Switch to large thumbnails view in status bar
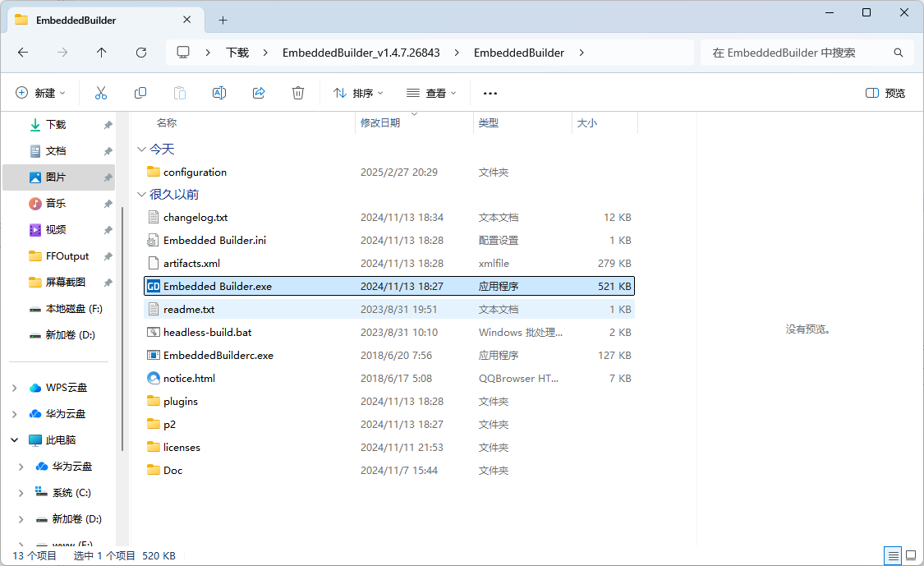Screen dimensions: 924x566 click(x=910, y=556)
